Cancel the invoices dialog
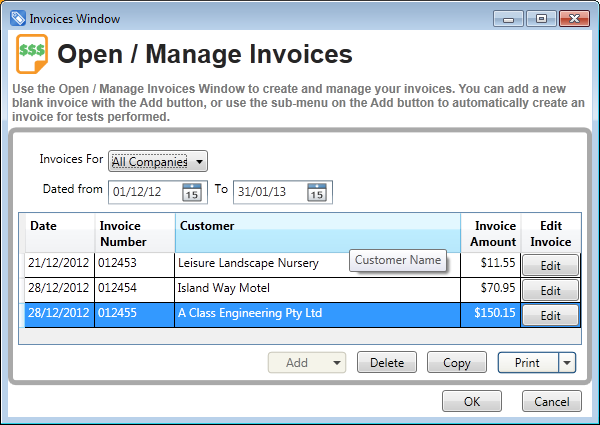600x425 pixels. 551,401
